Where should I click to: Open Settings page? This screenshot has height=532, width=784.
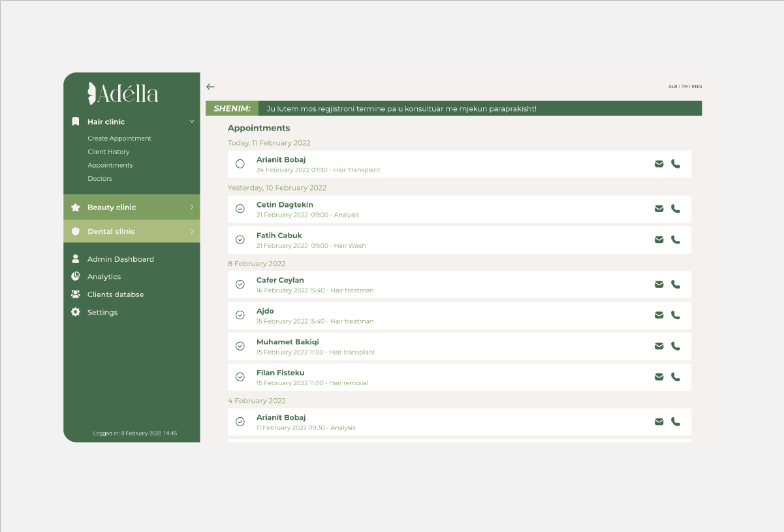(102, 313)
